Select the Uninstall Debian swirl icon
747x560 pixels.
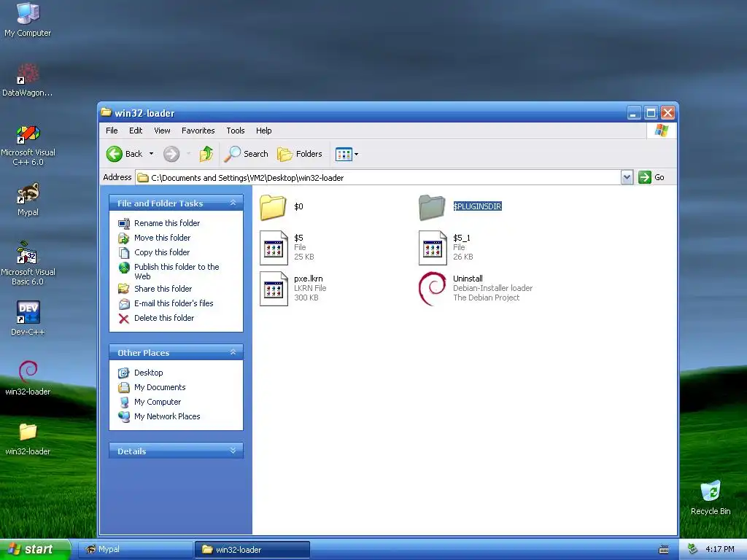point(432,289)
